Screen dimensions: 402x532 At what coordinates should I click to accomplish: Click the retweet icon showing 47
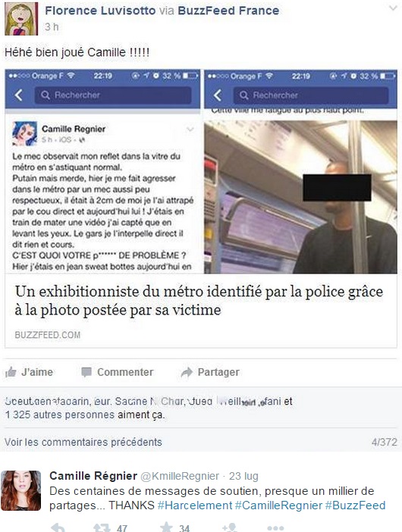[102, 528]
